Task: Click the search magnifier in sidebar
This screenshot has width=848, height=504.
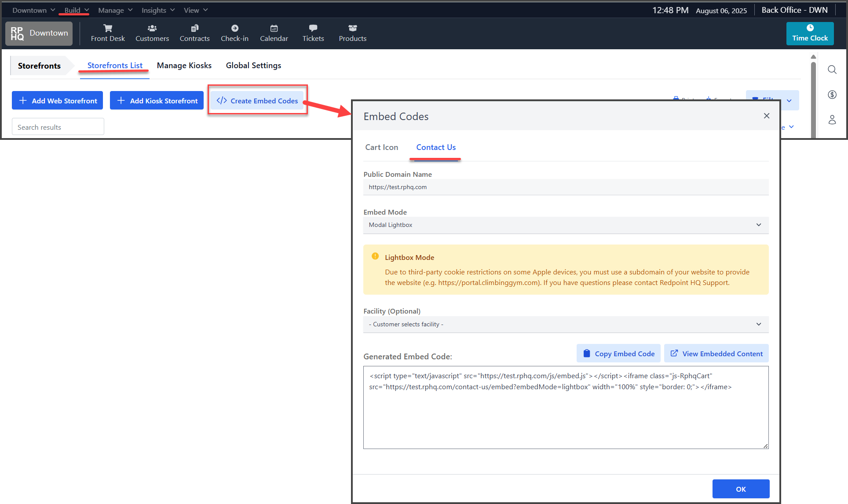Action: pyautogui.click(x=832, y=69)
